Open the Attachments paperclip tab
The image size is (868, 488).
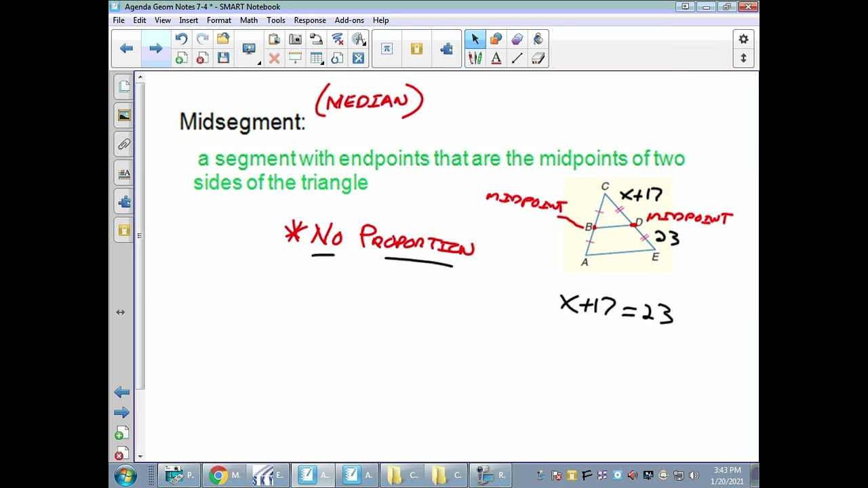(x=123, y=144)
